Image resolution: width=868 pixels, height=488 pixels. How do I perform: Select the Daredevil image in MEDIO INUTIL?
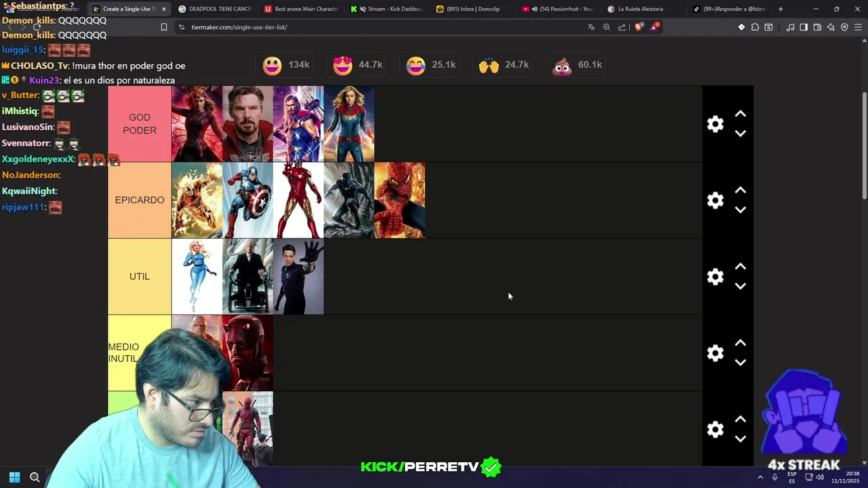tap(248, 353)
